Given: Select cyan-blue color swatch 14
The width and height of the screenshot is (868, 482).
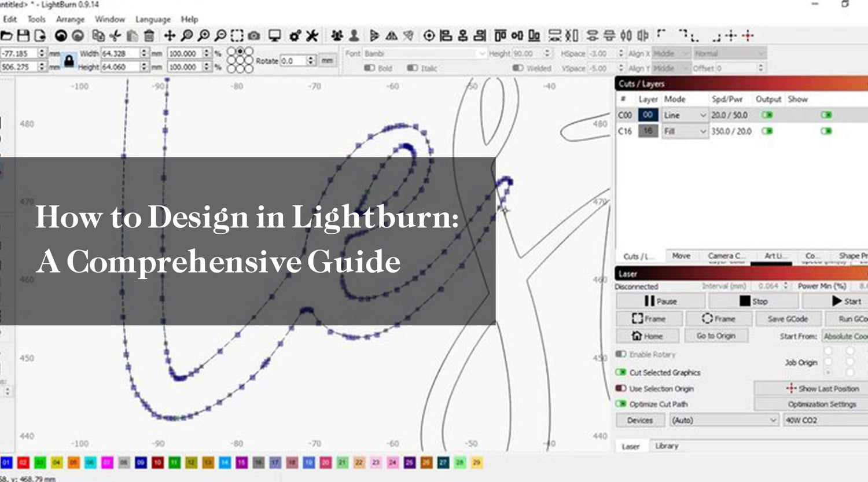Looking at the screenshot, I should pyautogui.click(x=225, y=463).
